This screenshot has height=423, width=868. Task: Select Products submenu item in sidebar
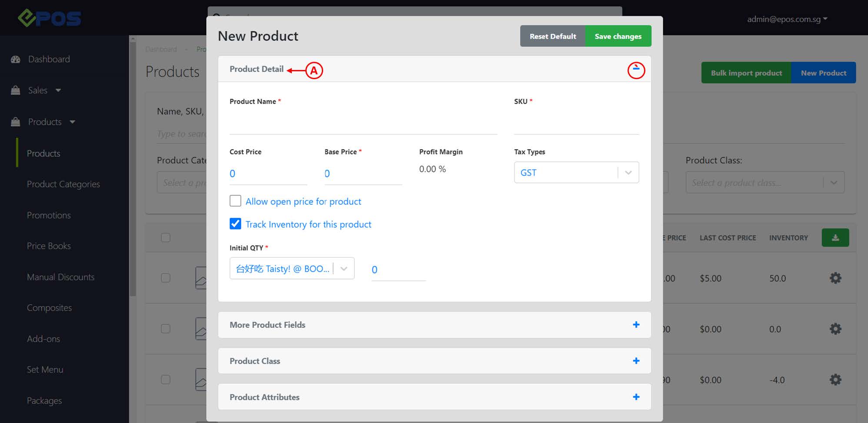[43, 153]
